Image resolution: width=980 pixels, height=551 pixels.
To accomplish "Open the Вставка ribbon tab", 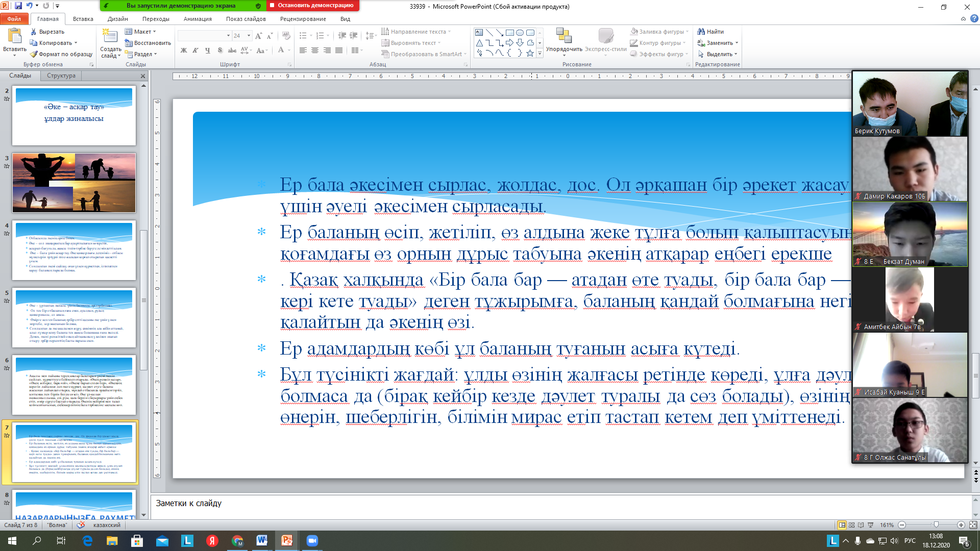I will [83, 19].
